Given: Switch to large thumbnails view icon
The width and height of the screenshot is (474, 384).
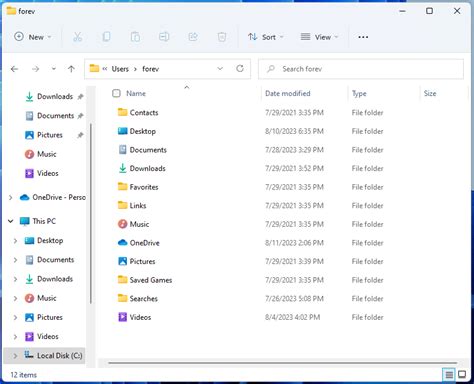Looking at the screenshot, I should point(462,375).
